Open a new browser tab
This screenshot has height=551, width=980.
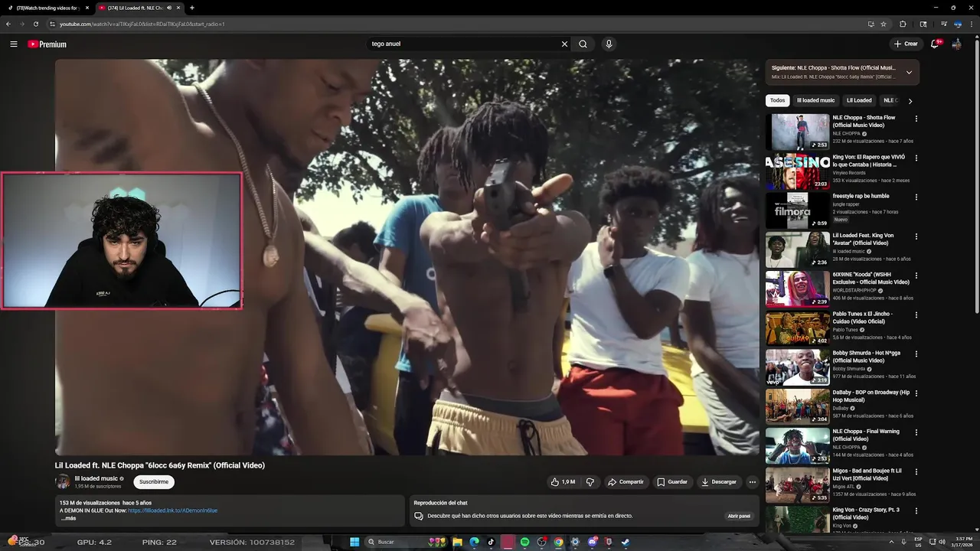coord(191,8)
